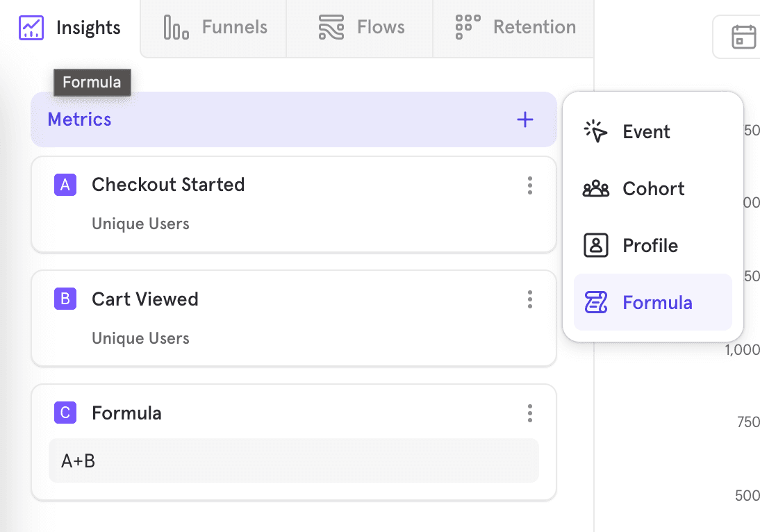Click the Checkout Started event name
This screenshot has height=532, width=760.
tap(168, 185)
